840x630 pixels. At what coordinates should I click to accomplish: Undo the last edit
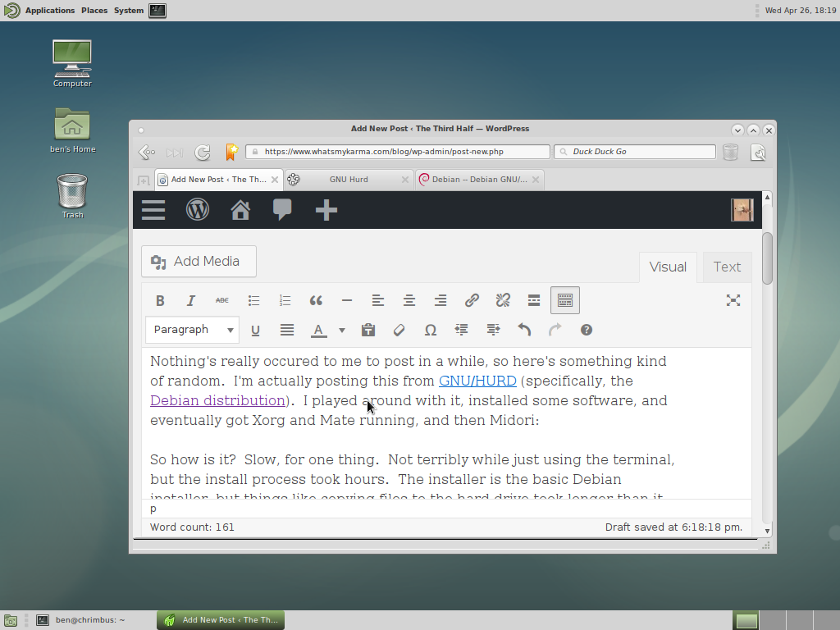click(x=524, y=330)
